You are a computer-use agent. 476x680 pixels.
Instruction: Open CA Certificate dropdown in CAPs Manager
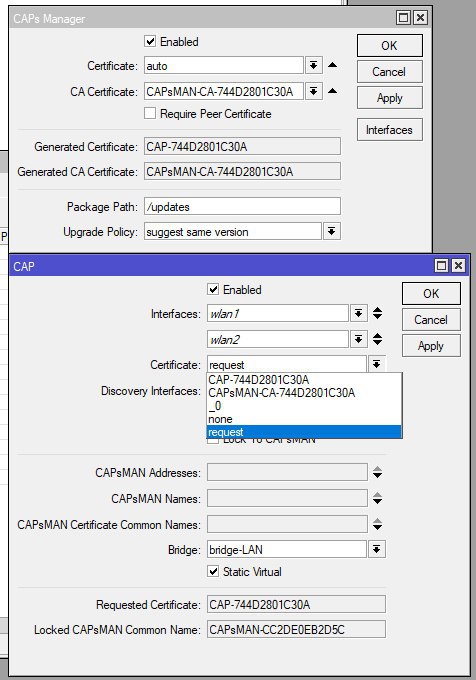click(313, 92)
